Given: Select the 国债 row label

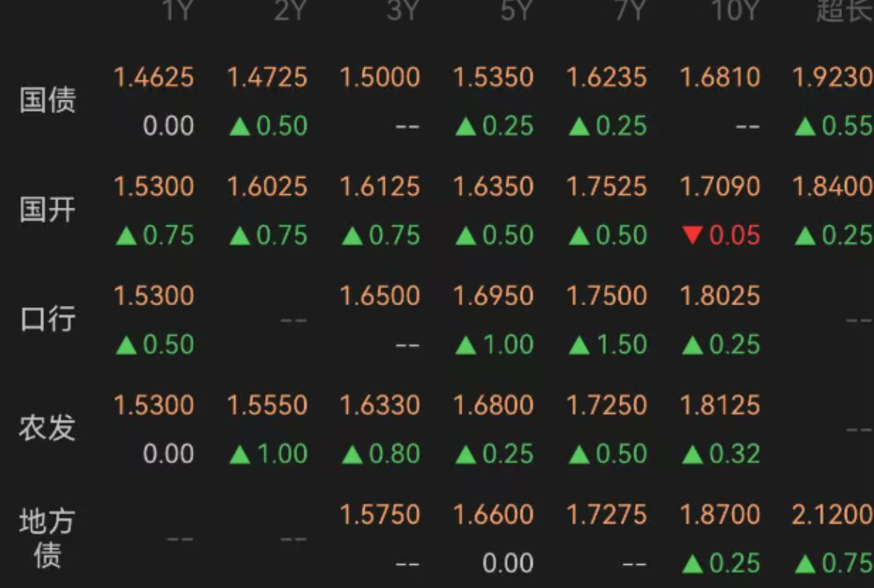Looking at the screenshot, I should click(x=48, y=101).
